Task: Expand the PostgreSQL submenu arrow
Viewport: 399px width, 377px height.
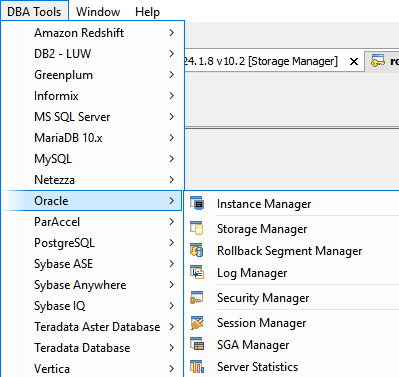Action: click(x=172, y=243)
